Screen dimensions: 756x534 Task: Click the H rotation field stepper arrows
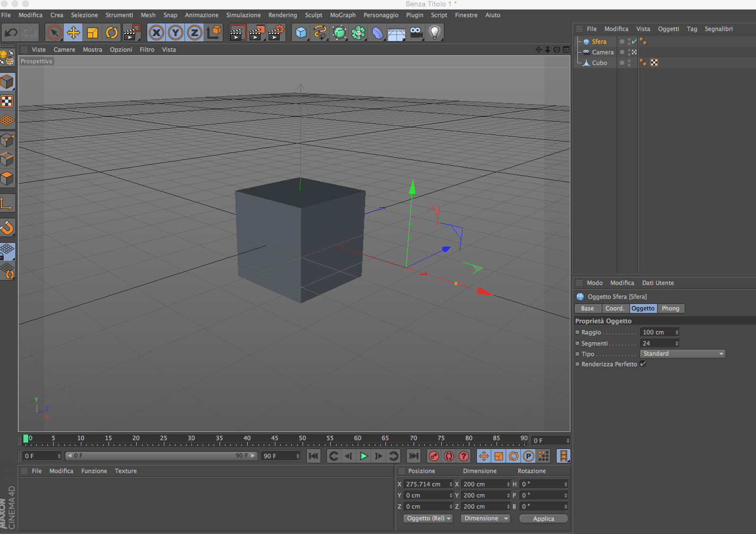566,485
